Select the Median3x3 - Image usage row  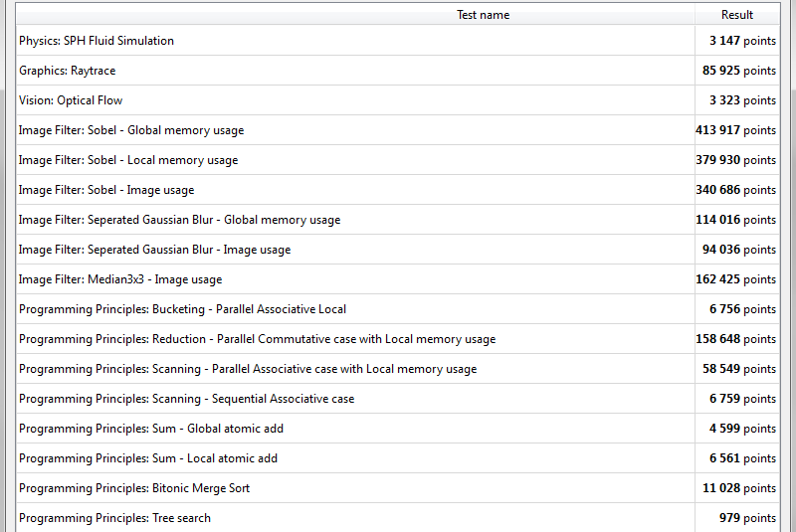click(x=120, y=279)
